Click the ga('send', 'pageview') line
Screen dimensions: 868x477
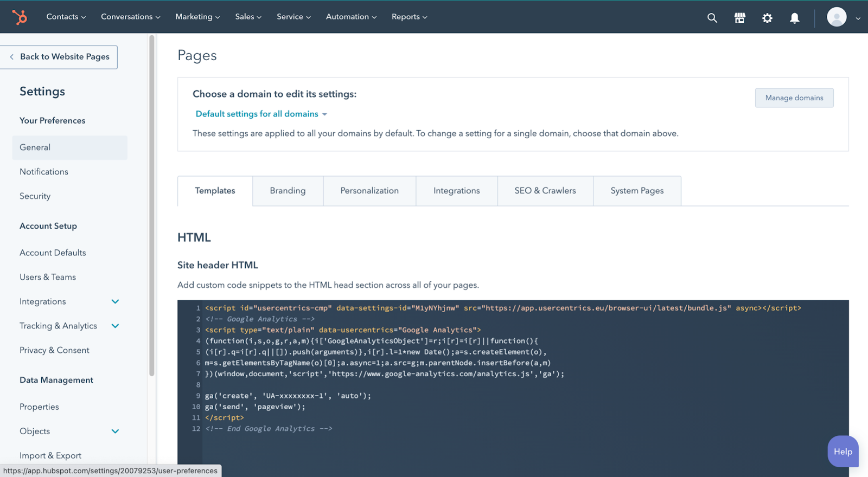coord(255,407)
